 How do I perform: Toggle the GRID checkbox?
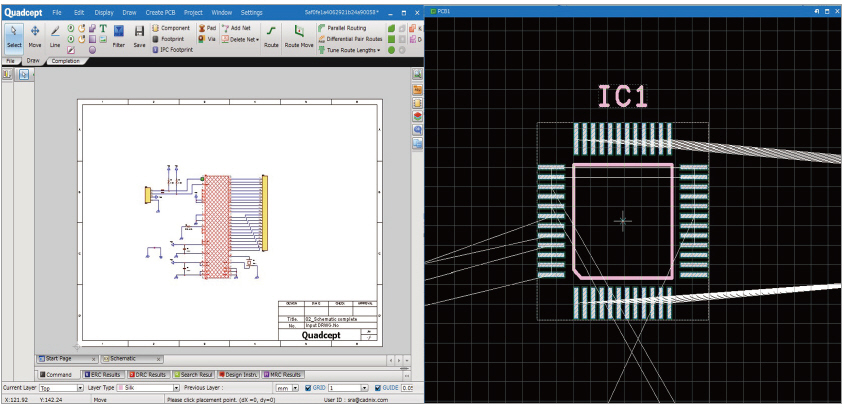[x=308, y=387]
